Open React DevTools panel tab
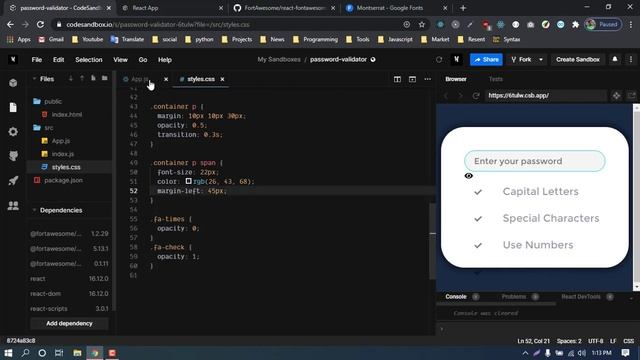This screenshot has width=640, height=360. pos(581,297)
